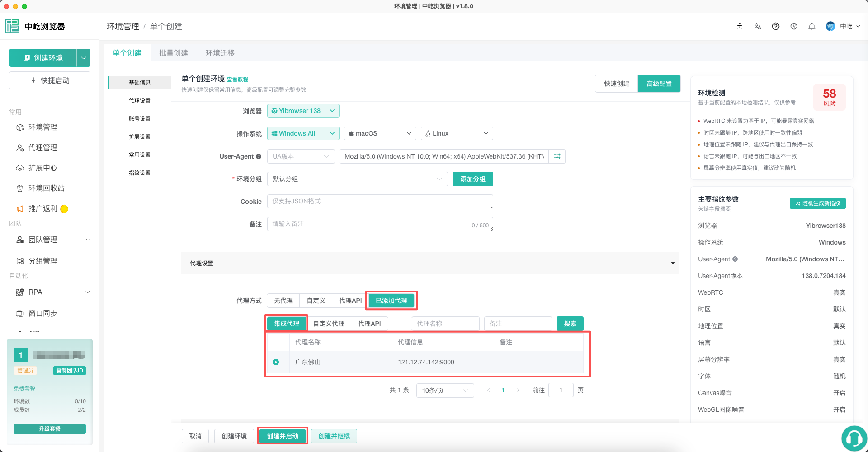This screenshot has height=452, width=868.
Task: Open 推广返利 in the sidebar
Action: tap(43, 208)
